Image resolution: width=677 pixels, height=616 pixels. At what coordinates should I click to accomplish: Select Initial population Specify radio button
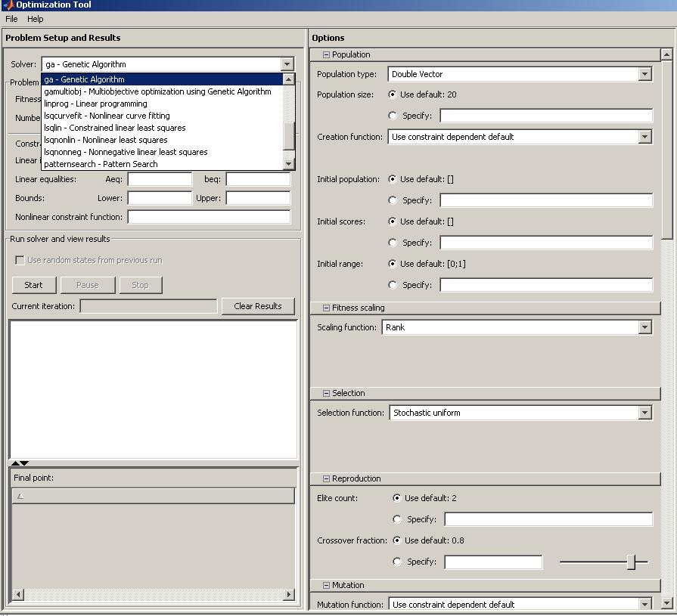[x=393, y=200]
